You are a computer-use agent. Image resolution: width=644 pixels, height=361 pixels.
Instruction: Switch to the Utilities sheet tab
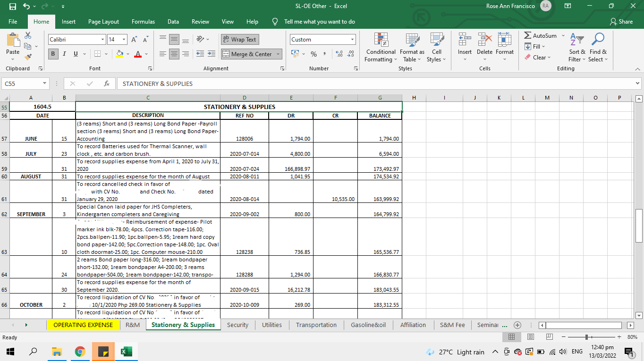click(x=271, y=325)
